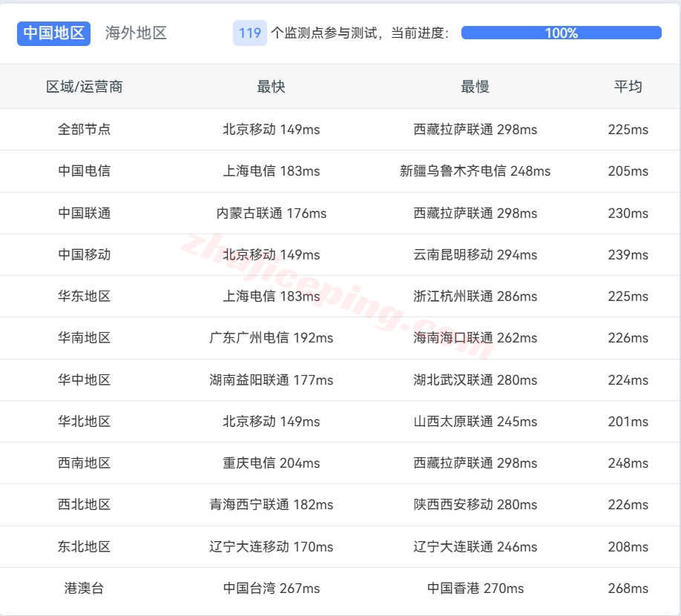The image size is (681, 616).
Task: Select the 港澳台 row label
Action: point(85,589)
